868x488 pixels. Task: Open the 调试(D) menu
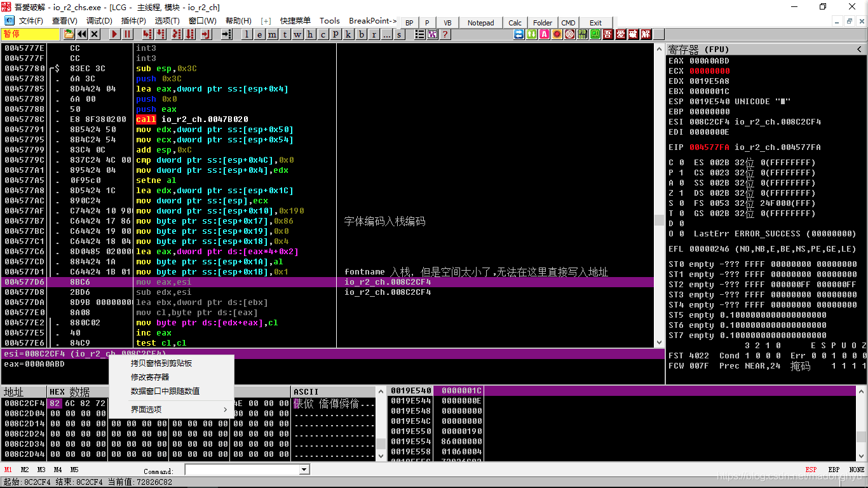pos(99,21)
